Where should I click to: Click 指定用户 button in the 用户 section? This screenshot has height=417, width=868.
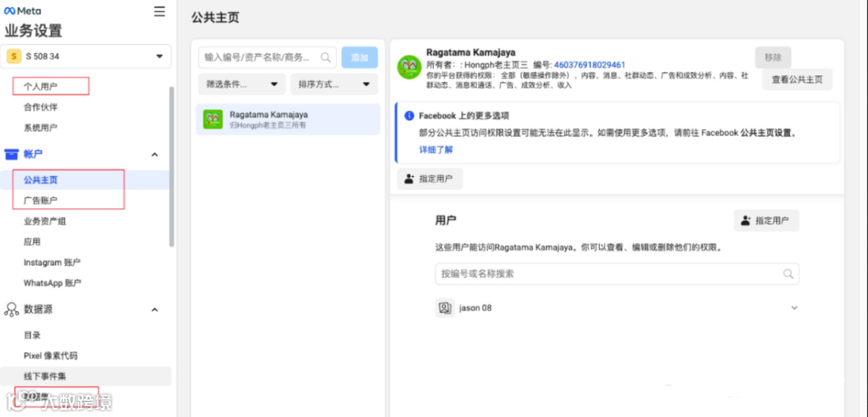click(766, 221)
